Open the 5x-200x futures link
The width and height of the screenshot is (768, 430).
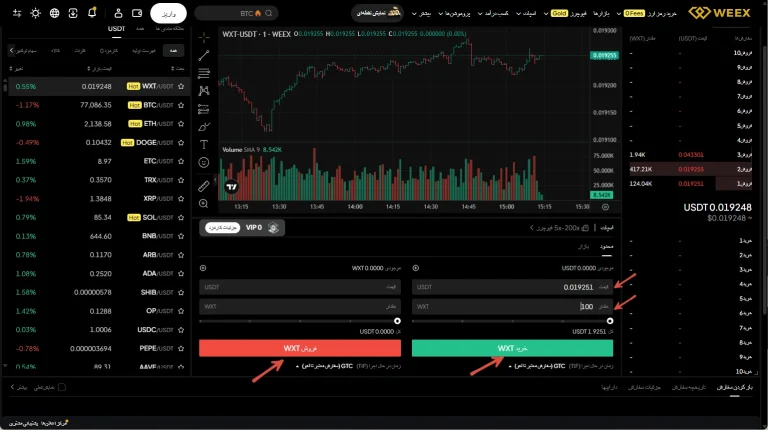pos(559,228)
